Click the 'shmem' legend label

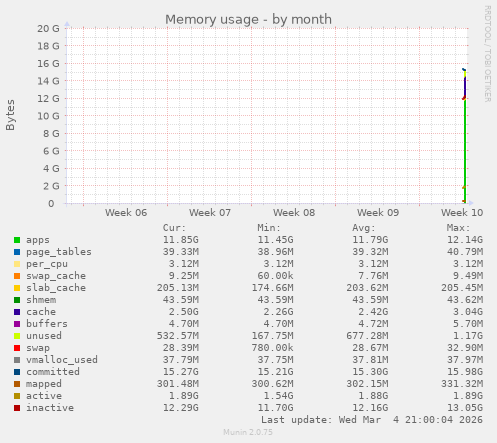point(41,300)
